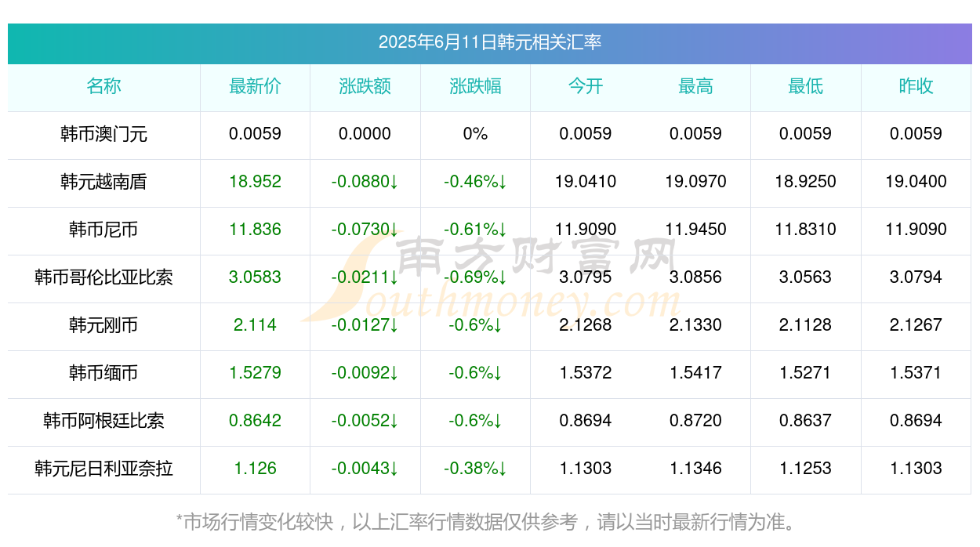Screen dimensions: 980x547
Task: Click lowest price 3.0563
Action: coord(805,277)
